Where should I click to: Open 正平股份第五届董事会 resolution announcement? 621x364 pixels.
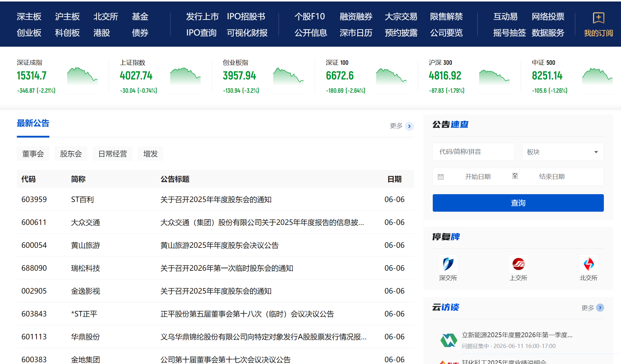247,314
